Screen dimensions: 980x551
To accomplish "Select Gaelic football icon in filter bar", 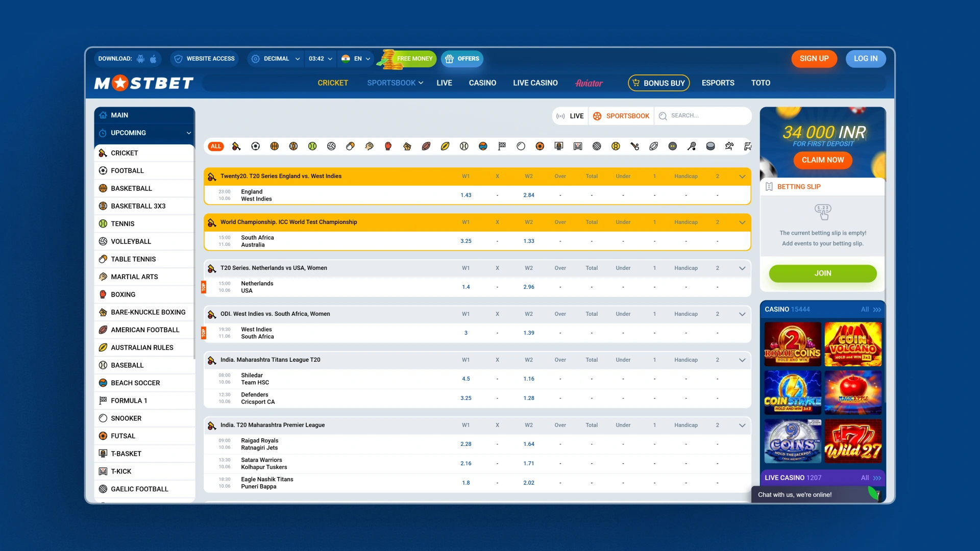I will click(597, 146).
